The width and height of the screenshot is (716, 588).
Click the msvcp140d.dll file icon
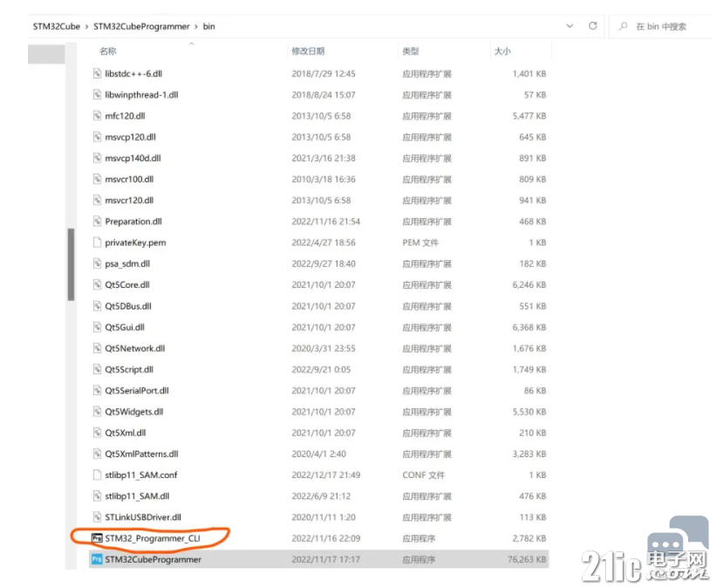(97, 158)
